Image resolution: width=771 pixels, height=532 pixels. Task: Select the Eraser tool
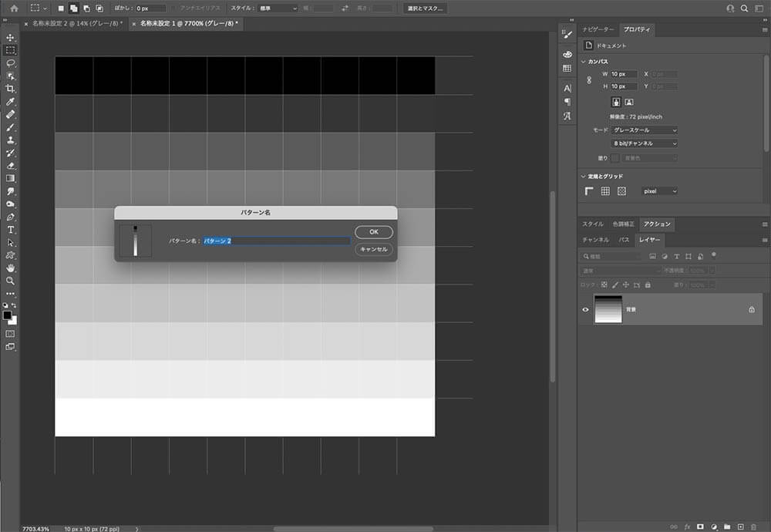coord(10,166)
